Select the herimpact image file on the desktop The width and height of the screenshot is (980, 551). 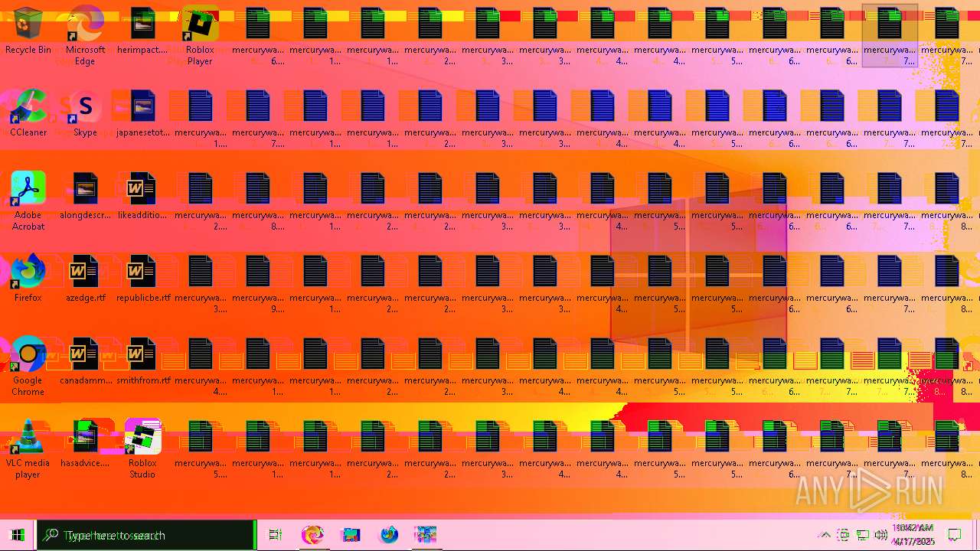[x=142, y=31]
